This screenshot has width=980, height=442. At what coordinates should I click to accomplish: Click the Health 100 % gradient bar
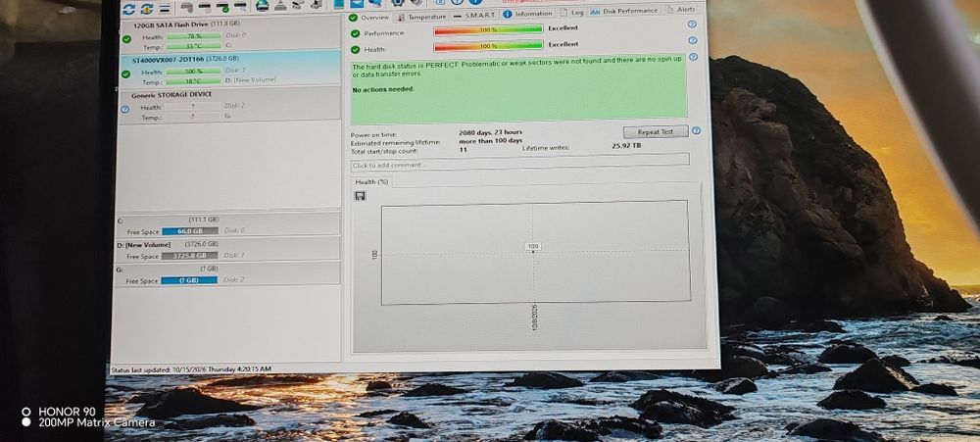tap(488, 46)
